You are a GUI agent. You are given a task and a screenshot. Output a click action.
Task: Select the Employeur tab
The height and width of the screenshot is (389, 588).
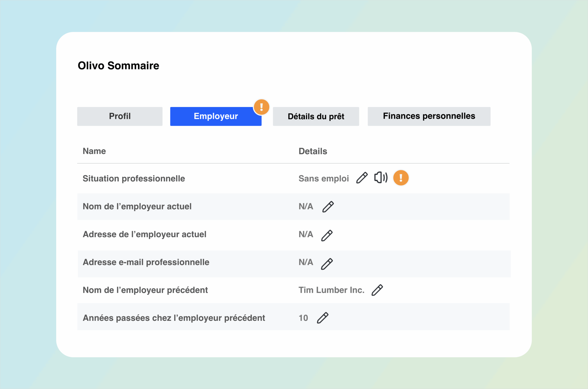[x=215, y=116]
